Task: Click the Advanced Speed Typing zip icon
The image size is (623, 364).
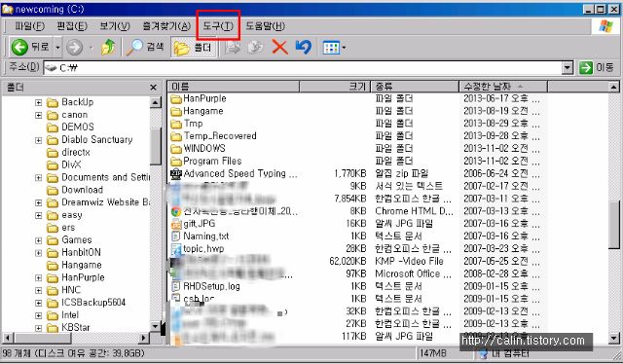Action: [175, 173]
